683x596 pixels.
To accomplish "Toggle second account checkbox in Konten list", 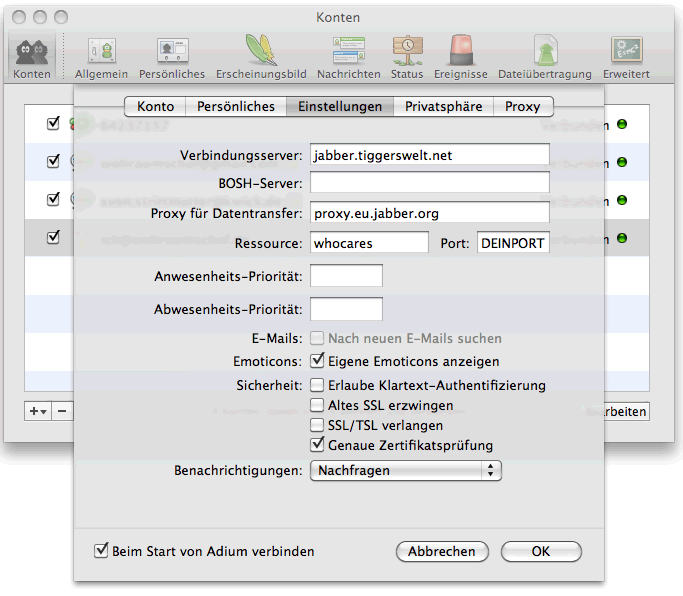I will [x=53, y=161].
